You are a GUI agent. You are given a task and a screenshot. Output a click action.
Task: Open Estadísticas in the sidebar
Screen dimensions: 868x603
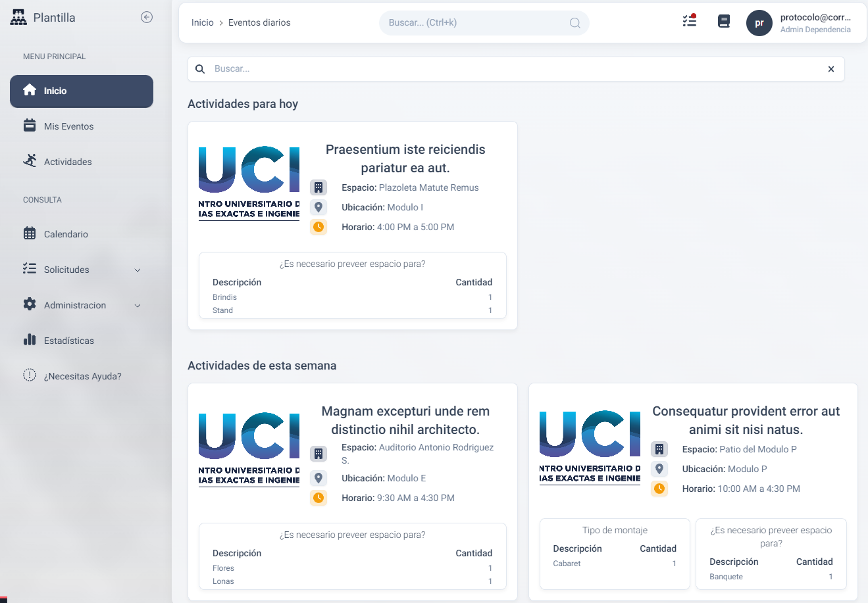(x=68, y=341)
